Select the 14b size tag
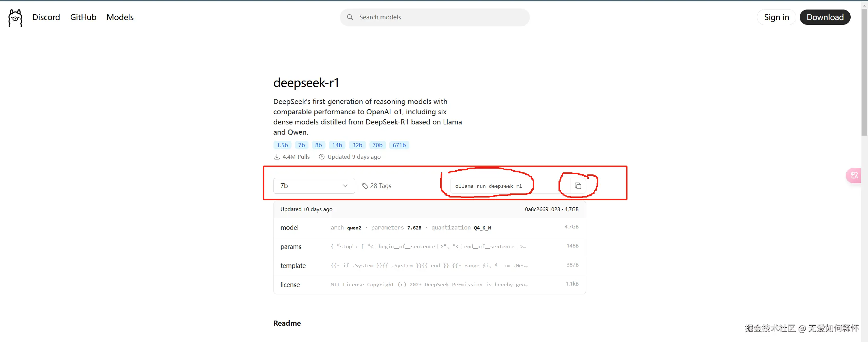 click(337, 145)
